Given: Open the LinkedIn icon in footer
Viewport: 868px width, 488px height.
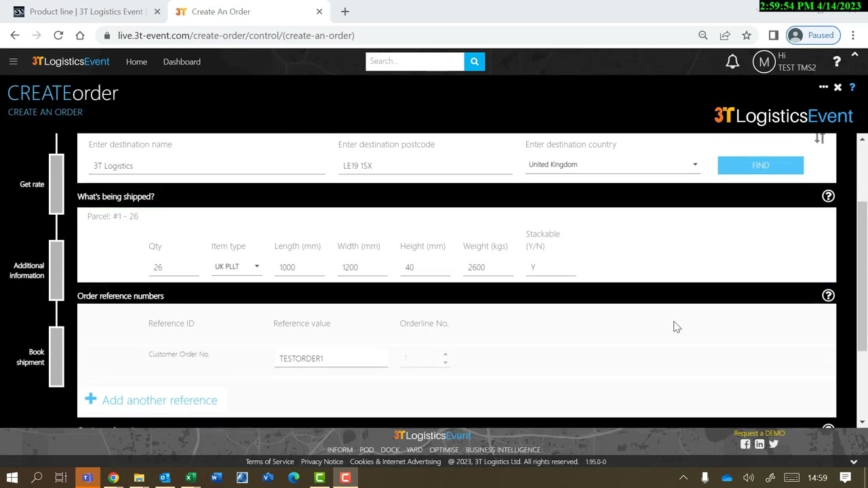Looking at the screenshot, I should (x=759, y=444).
